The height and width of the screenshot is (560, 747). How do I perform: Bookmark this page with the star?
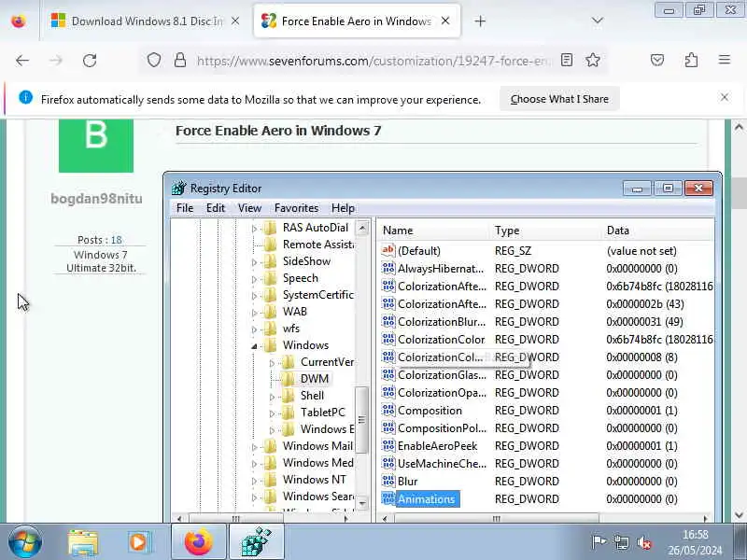click(593, 60)
